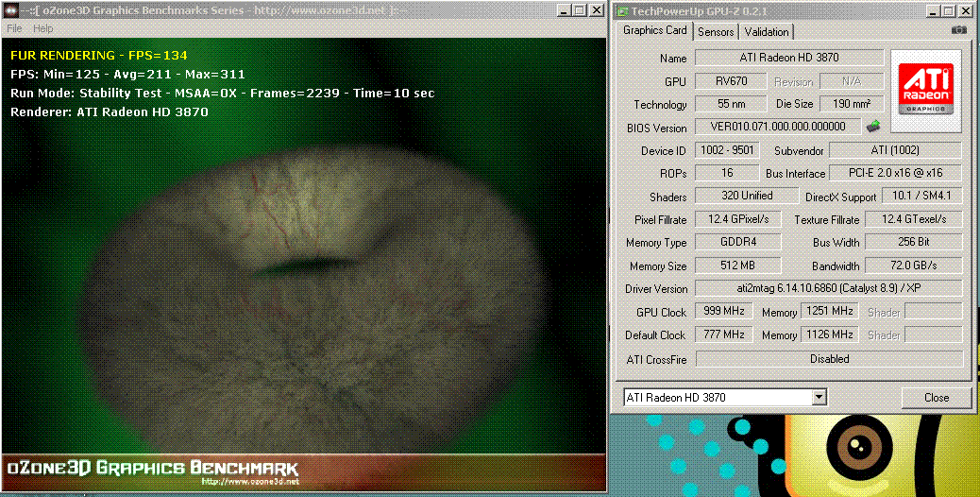
Task: Click the Memory Size field 512 MB
Action: click(738, 266)
